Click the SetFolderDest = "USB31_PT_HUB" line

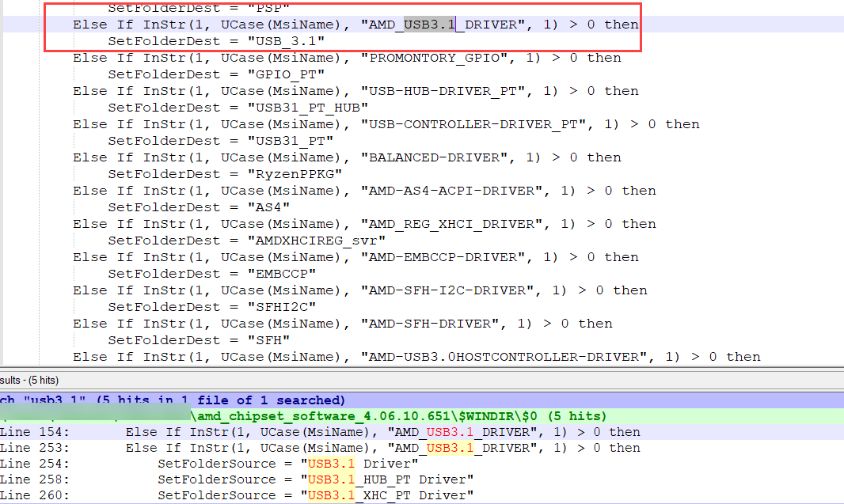[238, 108]
